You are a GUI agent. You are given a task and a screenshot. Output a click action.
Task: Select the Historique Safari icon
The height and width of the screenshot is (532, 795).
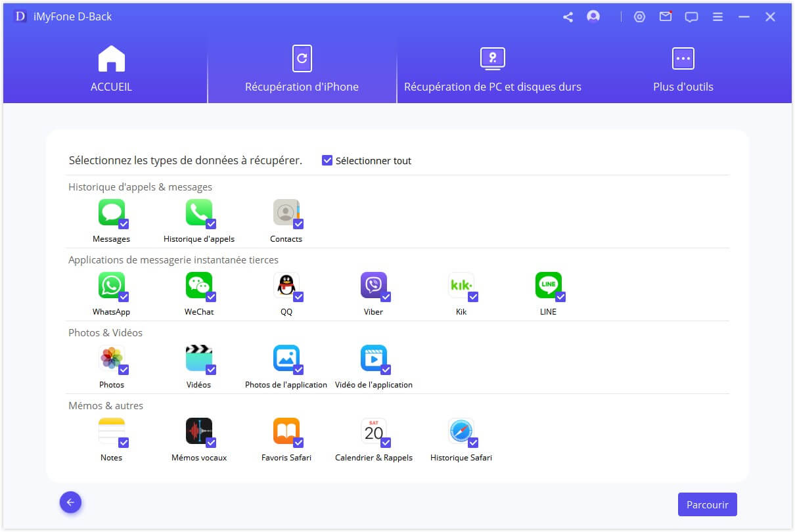(x=461, y=432)
